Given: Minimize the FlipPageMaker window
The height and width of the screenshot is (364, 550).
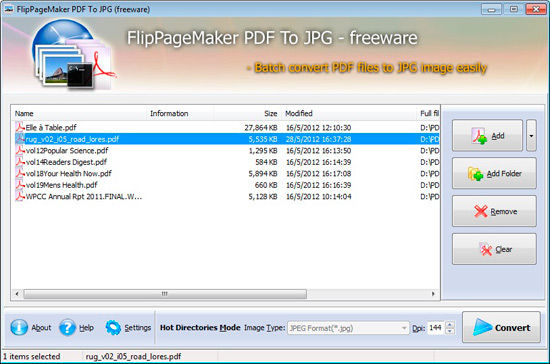Looking at the screenshot, I should (x=491, y=9).
